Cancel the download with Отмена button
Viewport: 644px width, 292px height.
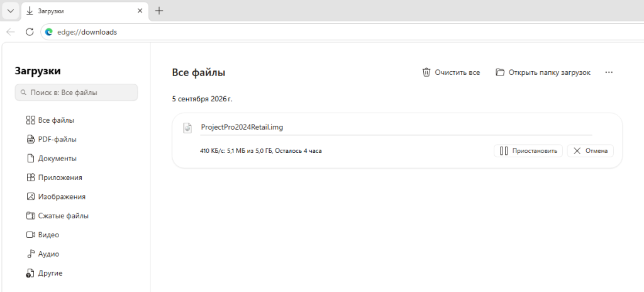590,151
